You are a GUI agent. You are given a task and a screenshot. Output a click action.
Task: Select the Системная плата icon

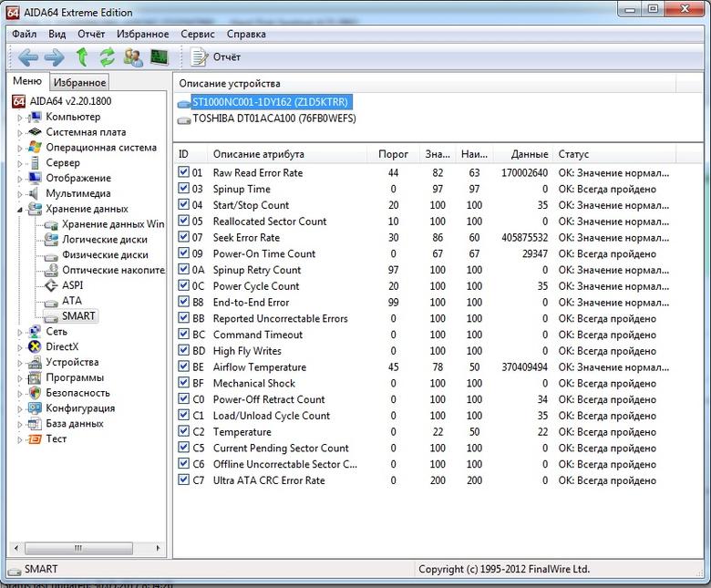(35, 132)
